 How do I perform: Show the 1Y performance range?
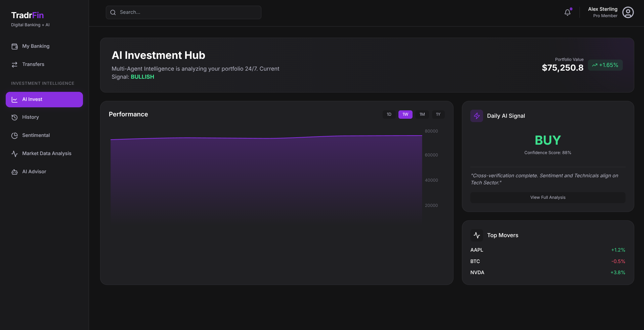(438, 114)
